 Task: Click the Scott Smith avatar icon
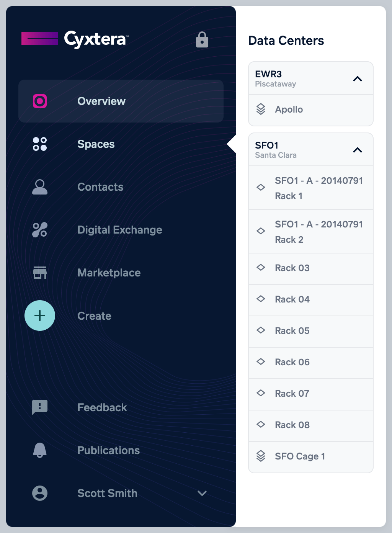pyautogui.click(x=40, y=493)
